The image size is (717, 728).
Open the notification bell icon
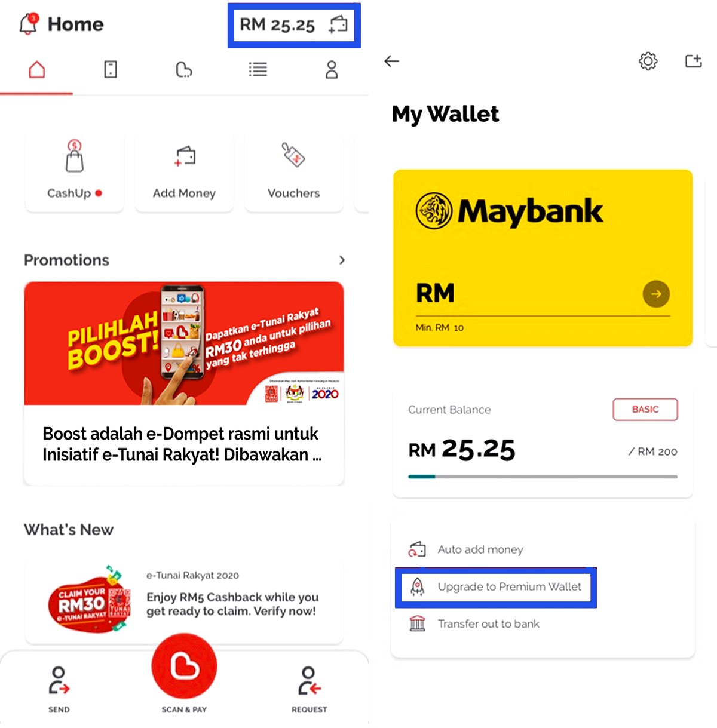tap(29, 24)
